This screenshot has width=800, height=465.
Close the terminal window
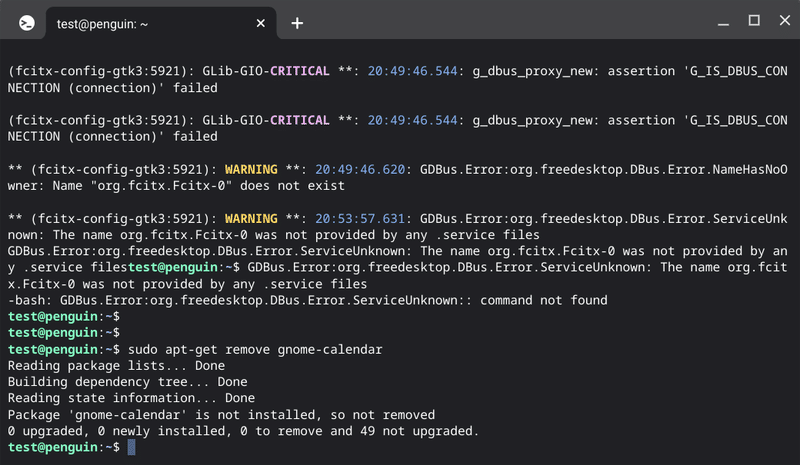785,20
